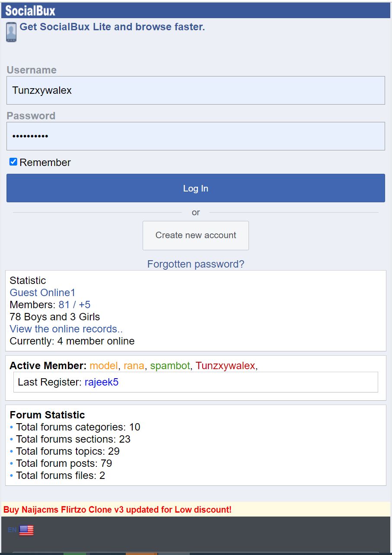Open active member model's profile
Screen dimensions: 392x555
[x=103, y=366]
